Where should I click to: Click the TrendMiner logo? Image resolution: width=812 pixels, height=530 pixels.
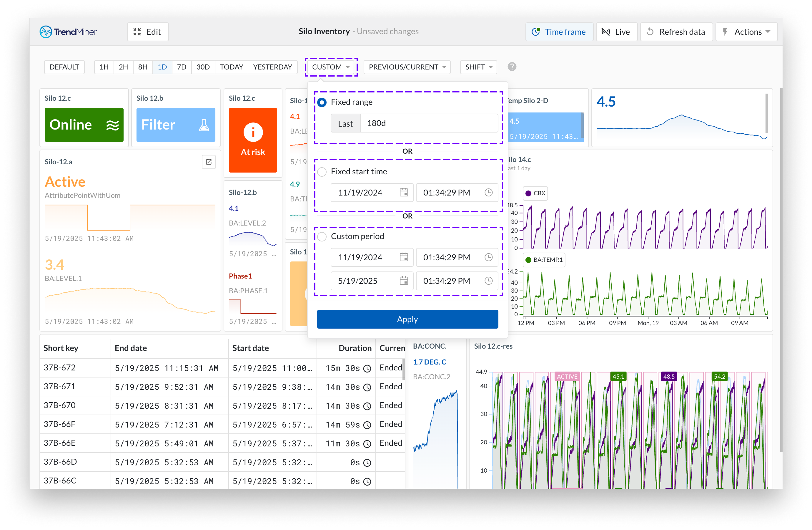tap(68, 32)
